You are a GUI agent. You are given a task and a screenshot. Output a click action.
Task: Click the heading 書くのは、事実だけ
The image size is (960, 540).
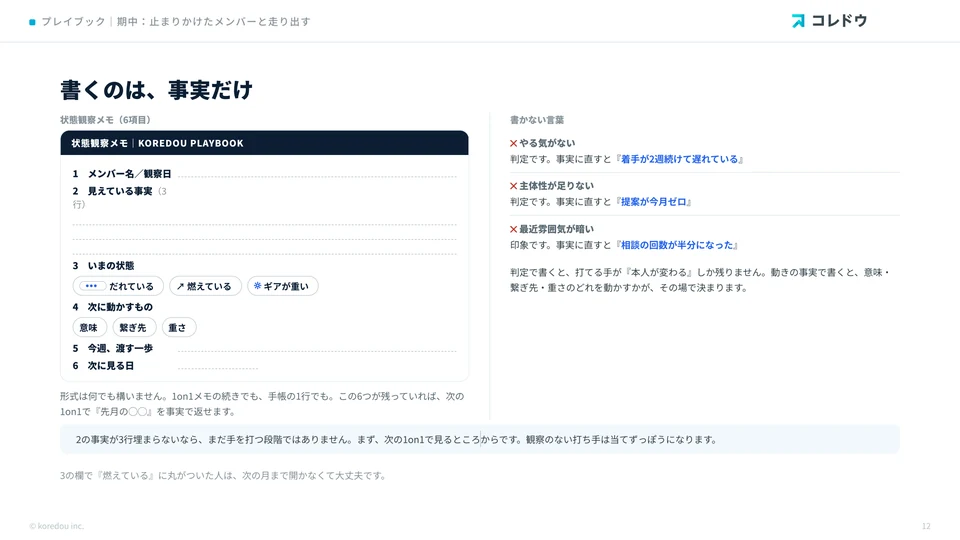pos(156,90)
